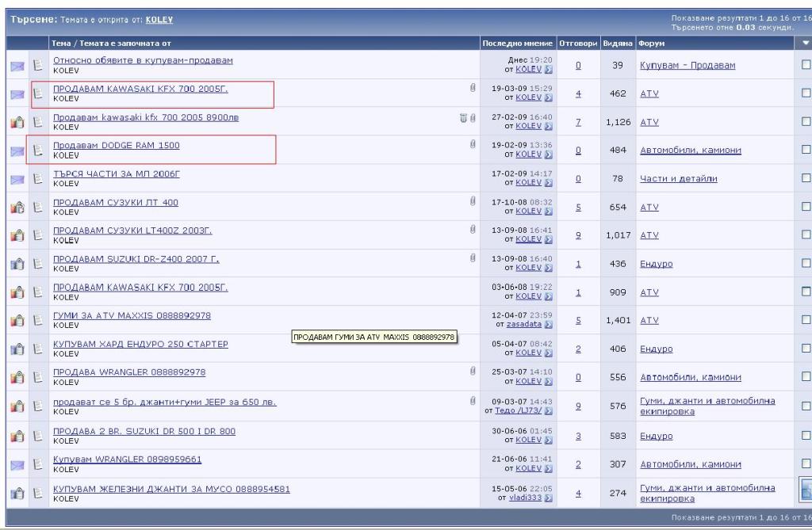The width and height of the screenshot is (812, 530).
Task: Tick checkbox for 'ПРОДАВА 2 BR. SUZUKI DR 500 I DR 800'
Action: coord(806,435)
